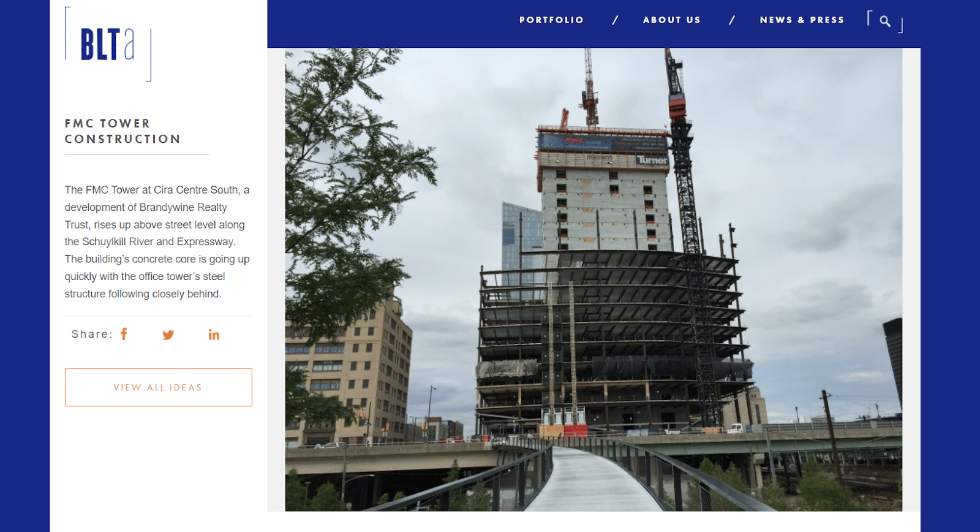This screenshot has width=980, height=532.
Task: Click the FMC Tower description paragraph
Action: (157, 242)
